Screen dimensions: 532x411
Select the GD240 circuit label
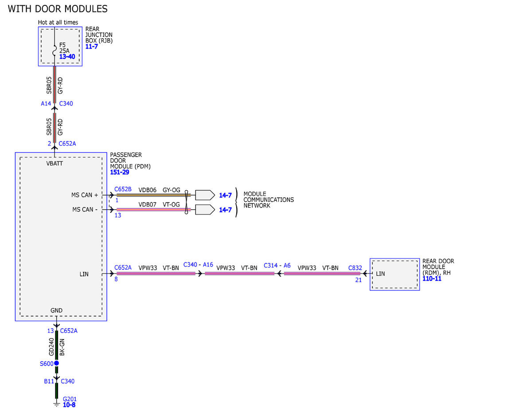51,347
